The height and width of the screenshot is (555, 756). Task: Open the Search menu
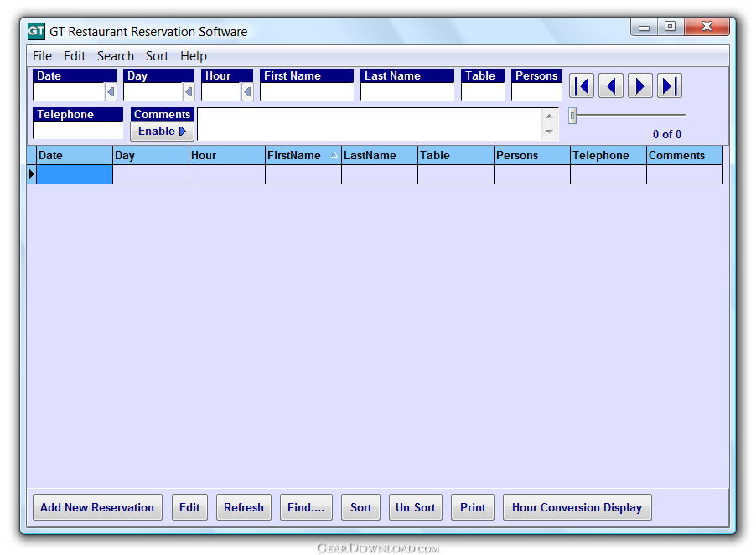tap(116, 56)
